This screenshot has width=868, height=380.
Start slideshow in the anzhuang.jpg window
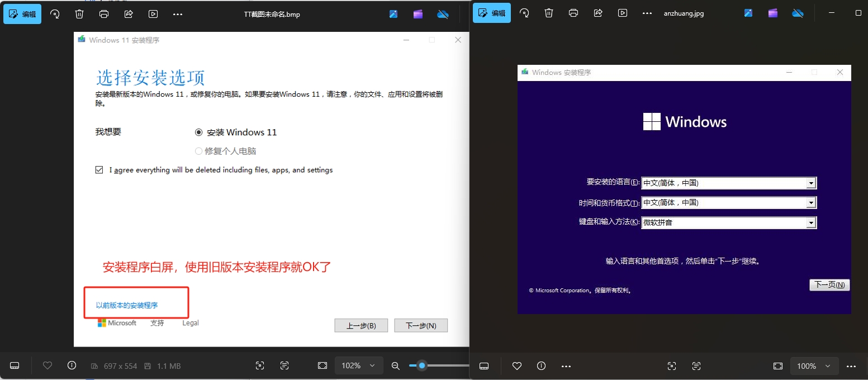pos(623,13)
